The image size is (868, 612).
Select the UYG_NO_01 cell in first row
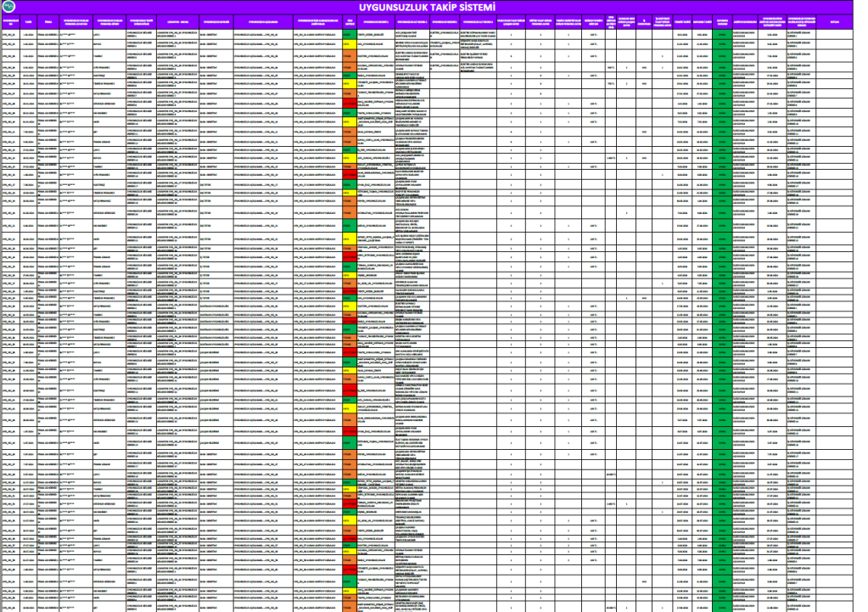coord(9,34)
